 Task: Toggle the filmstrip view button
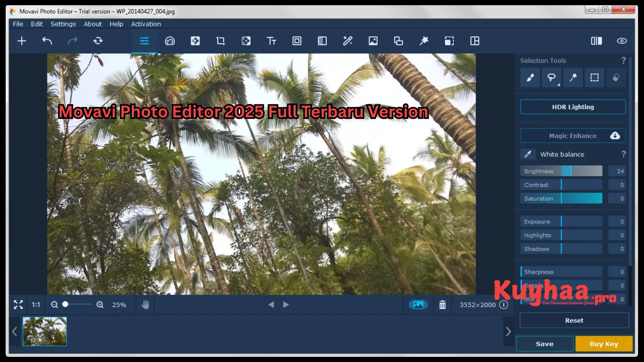(418, 305)
